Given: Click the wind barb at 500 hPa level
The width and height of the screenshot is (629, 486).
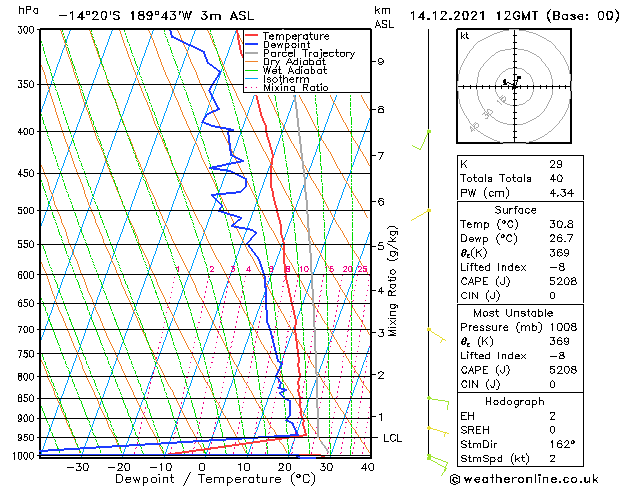Looking at the screenshot, I should (422, 214).
